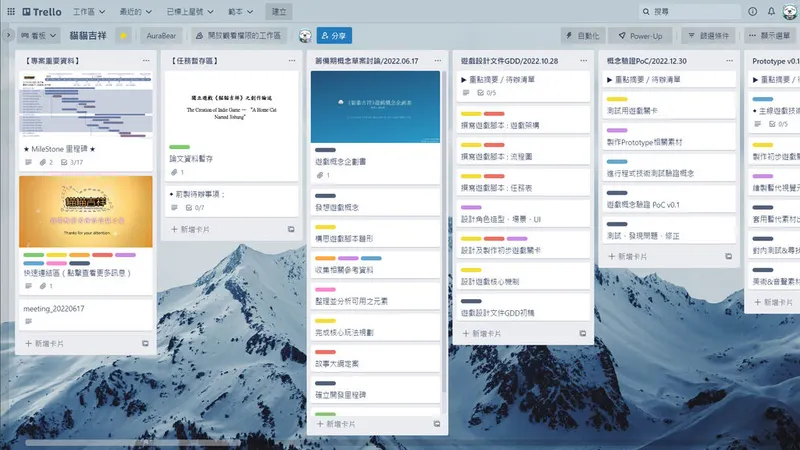The width and height of the screenshot is (800, 450).
Task: Open list menu for 【專案重要資料】
Action: coord(146,61)
